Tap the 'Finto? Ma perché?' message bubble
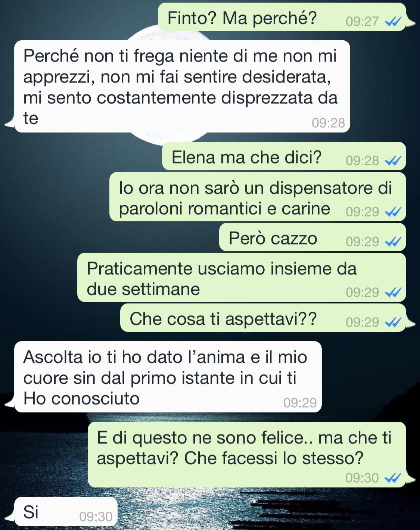420x530 pixels. [282, 17]
